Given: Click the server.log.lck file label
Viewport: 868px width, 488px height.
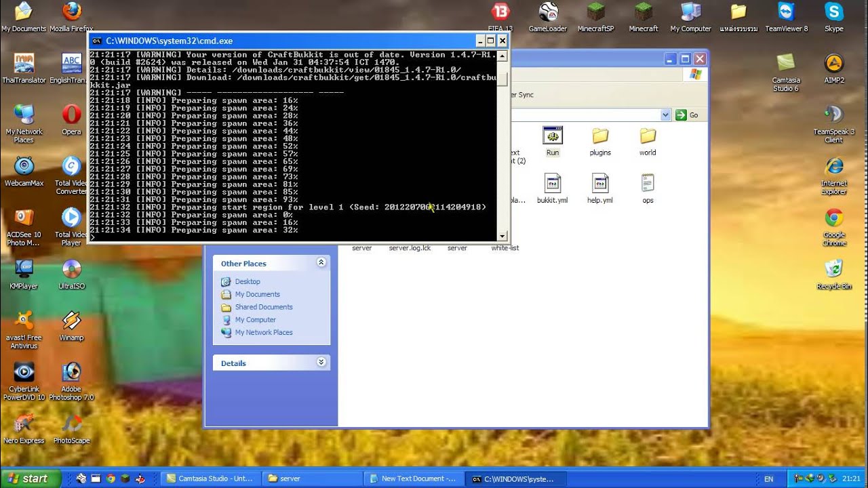Looking at the screenshot, I should 410,248.
